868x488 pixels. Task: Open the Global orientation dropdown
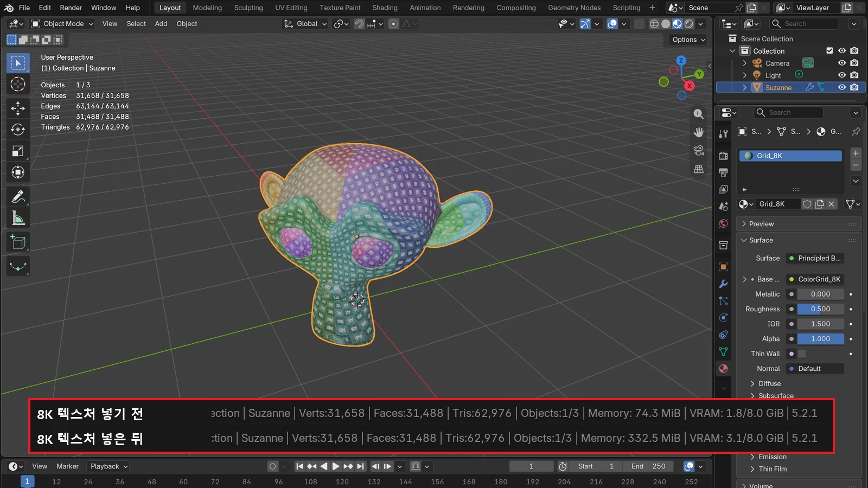click(x=305, y=24)
